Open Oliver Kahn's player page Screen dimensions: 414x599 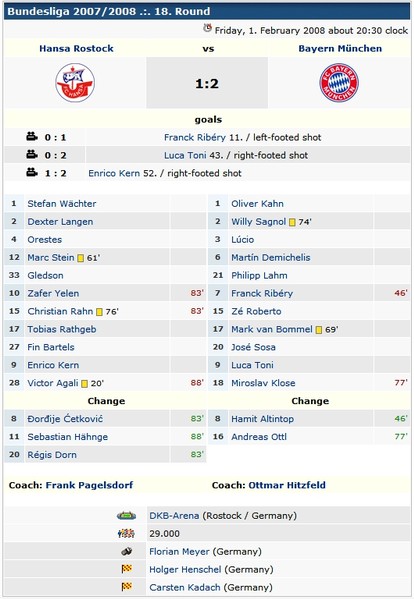257,204
